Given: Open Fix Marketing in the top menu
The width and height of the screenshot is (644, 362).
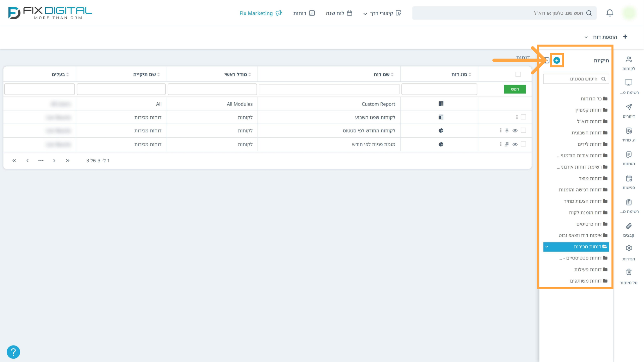Looking at the screenshot, I should click(x=261, y=13).
